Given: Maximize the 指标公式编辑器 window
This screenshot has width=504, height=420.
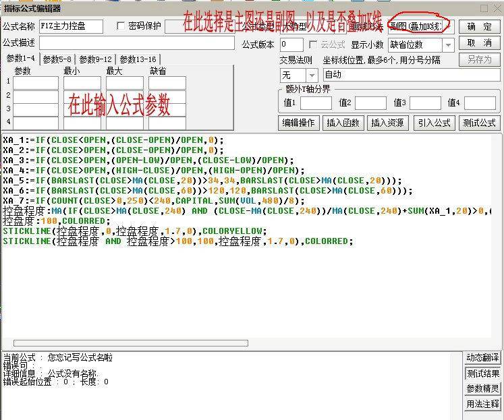Looking at the screenshot, I should point(484,8).
